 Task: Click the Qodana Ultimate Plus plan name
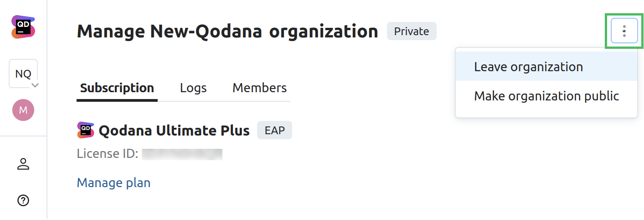pos(174,131)
